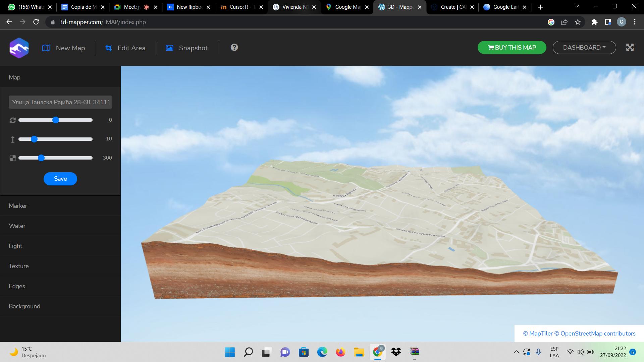Click the BUY THIS MAP button
Viewport: 644px width, 362px height.
coord(512,48)
